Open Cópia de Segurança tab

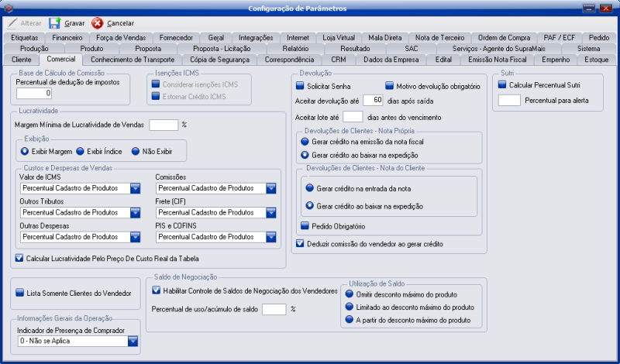coord(219,60)
